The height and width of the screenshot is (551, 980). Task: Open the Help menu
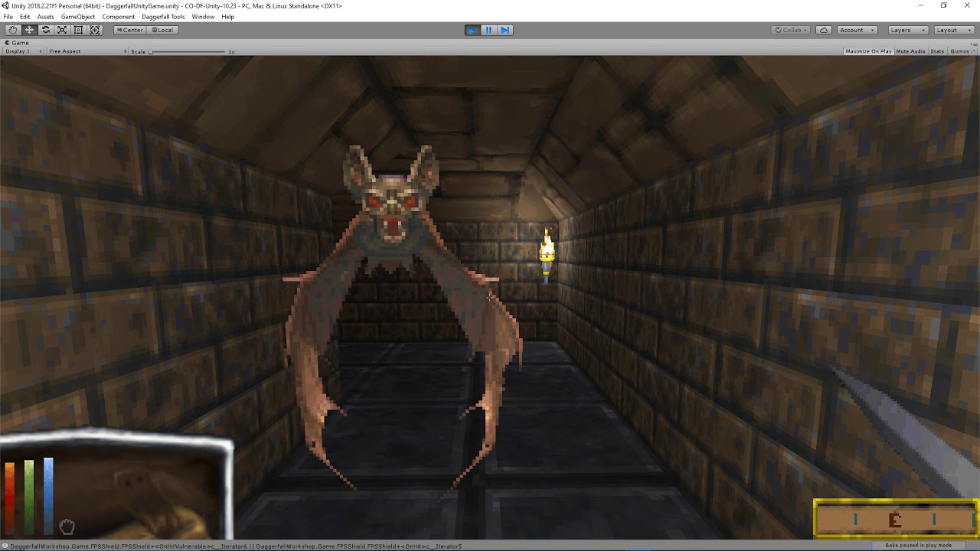[x=227, y=17]
